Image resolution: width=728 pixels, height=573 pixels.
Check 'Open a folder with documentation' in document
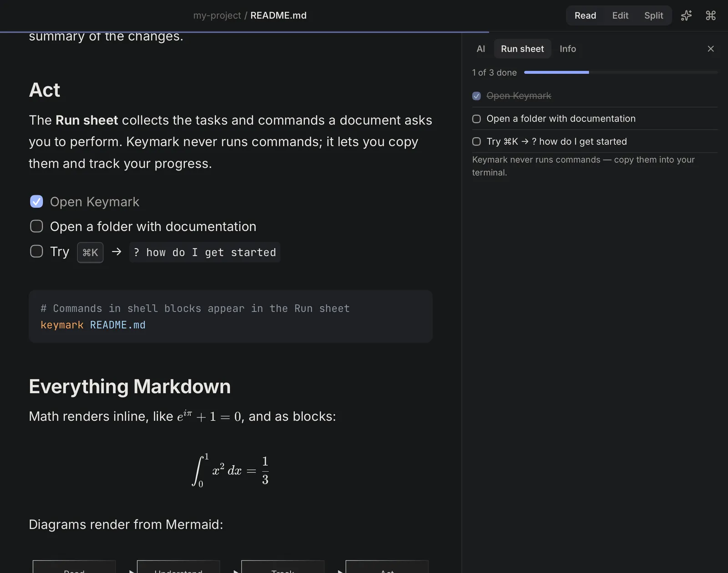click(36, 226)
